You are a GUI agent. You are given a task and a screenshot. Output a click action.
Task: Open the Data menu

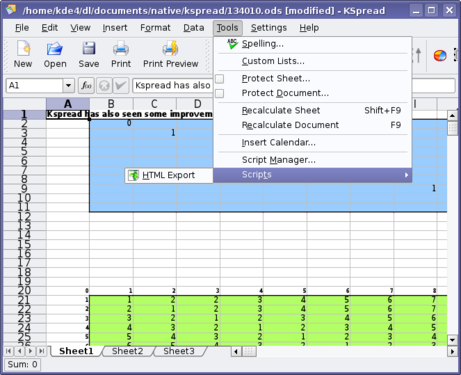[194, 28]
